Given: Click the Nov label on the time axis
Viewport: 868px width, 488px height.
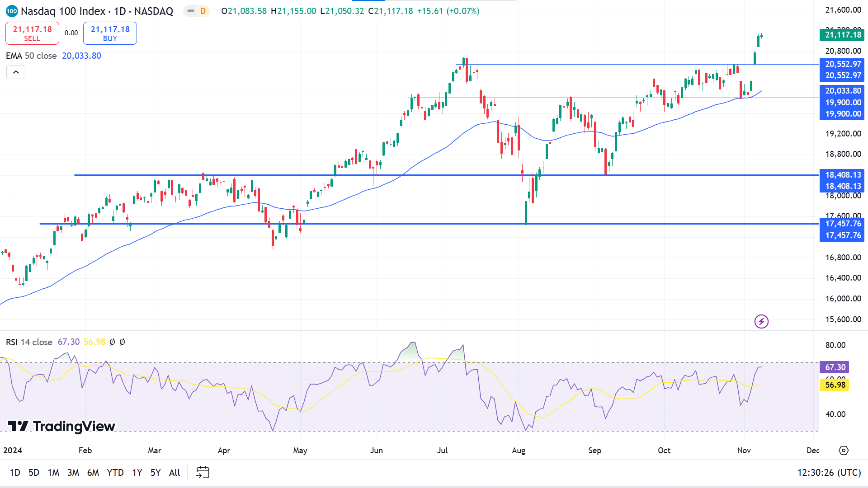Looking at the screenshot, I should point(744,450).
